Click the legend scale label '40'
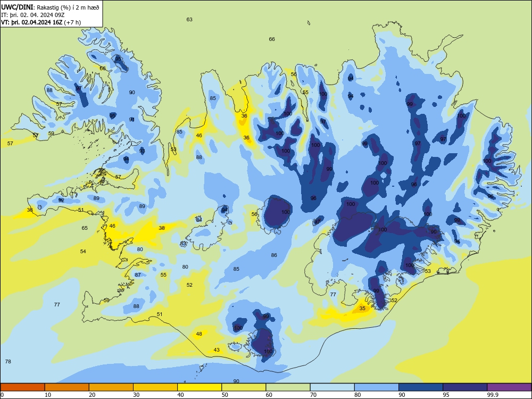 point(180,395)
